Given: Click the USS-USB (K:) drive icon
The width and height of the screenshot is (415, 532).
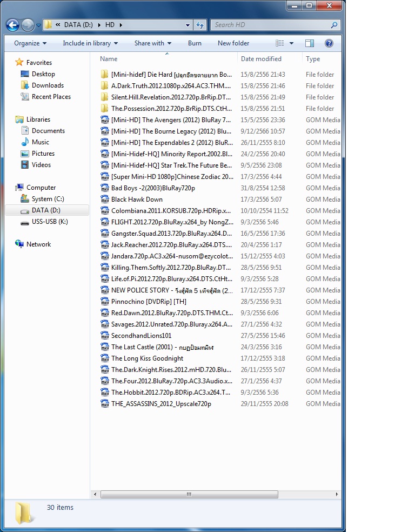Looking at the screenshot, I should pyautogui.click(x=25, y=222).
